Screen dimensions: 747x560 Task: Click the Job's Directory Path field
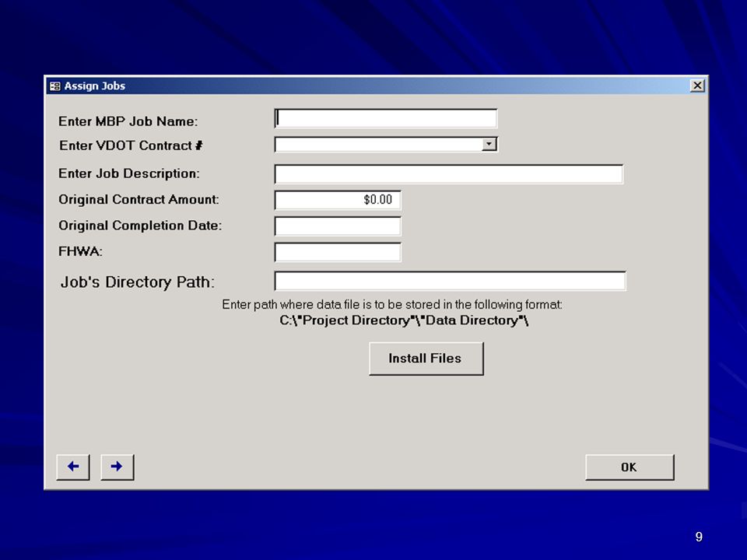pyautogui.click(x=451, y=281)
